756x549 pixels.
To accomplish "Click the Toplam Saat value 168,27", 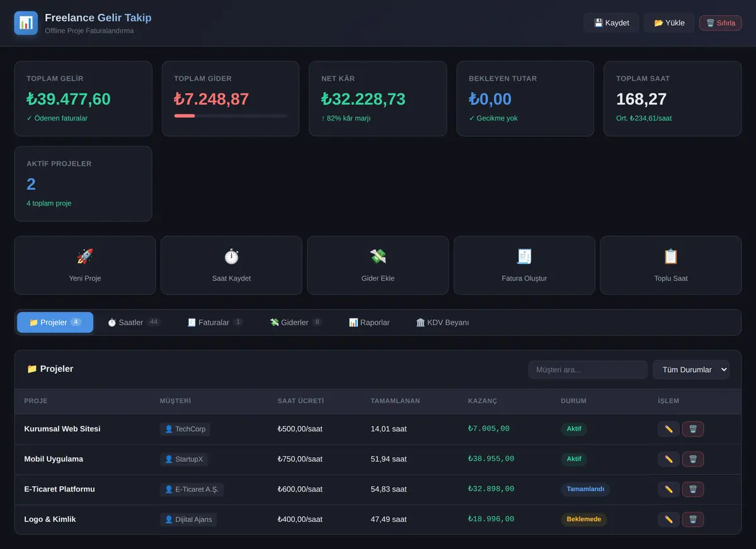I will pos(641,99).
